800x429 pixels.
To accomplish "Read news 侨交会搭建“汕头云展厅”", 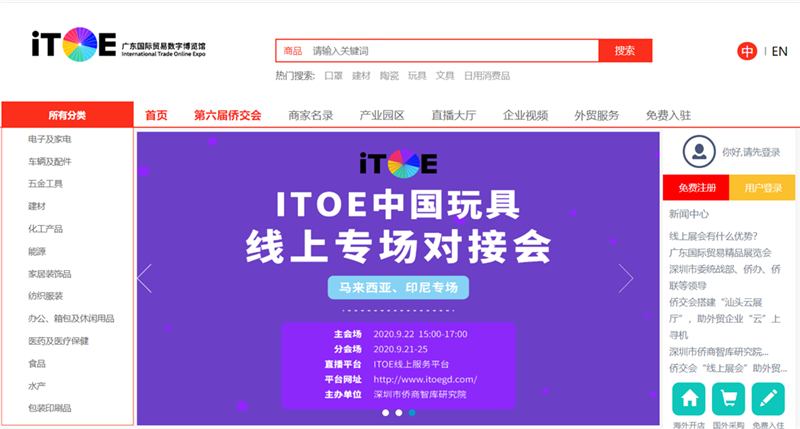I will point(724,318).
